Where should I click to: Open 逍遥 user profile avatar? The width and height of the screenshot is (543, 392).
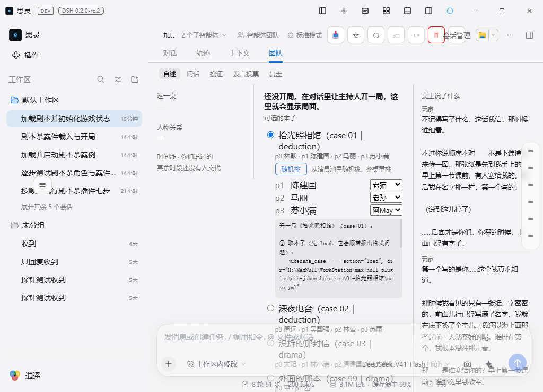pos(14,376)
